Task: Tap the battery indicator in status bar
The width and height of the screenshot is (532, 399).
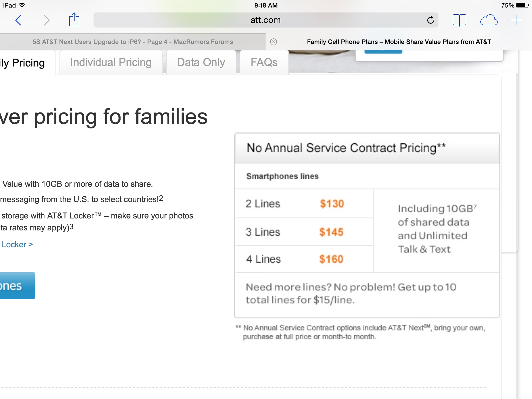Action: (x=522, y=5)
